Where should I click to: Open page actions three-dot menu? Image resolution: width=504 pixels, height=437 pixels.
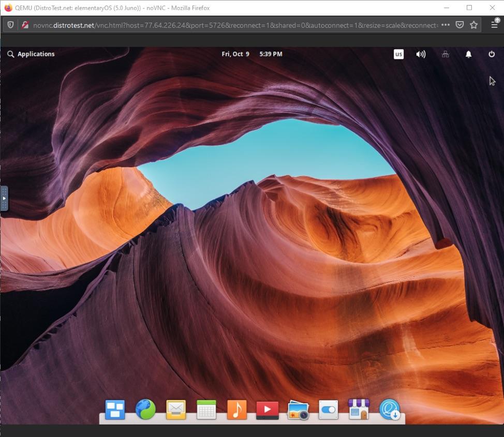point(445,25)
